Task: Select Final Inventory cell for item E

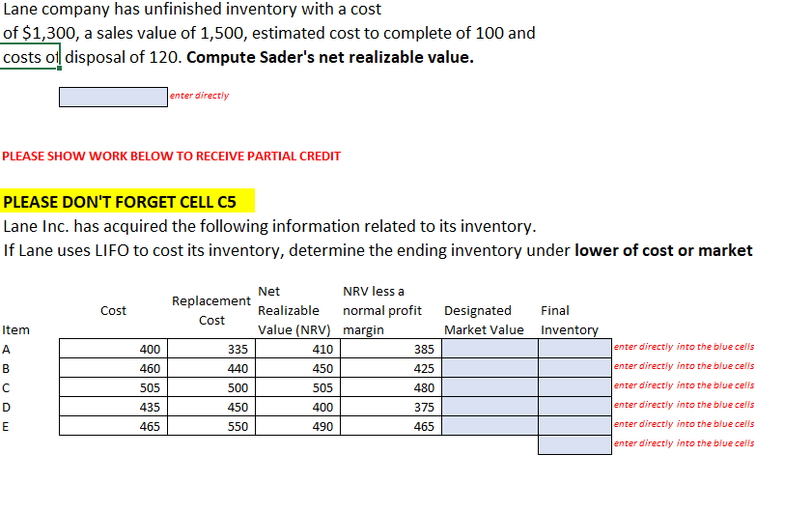Action: (x=574, y=426)
